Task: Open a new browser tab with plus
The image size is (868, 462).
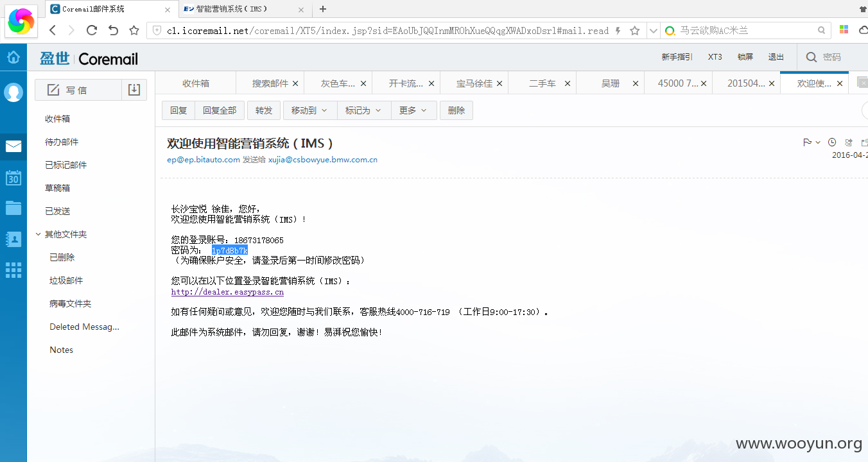Action: pyautogui.click(x=323, y=9)
